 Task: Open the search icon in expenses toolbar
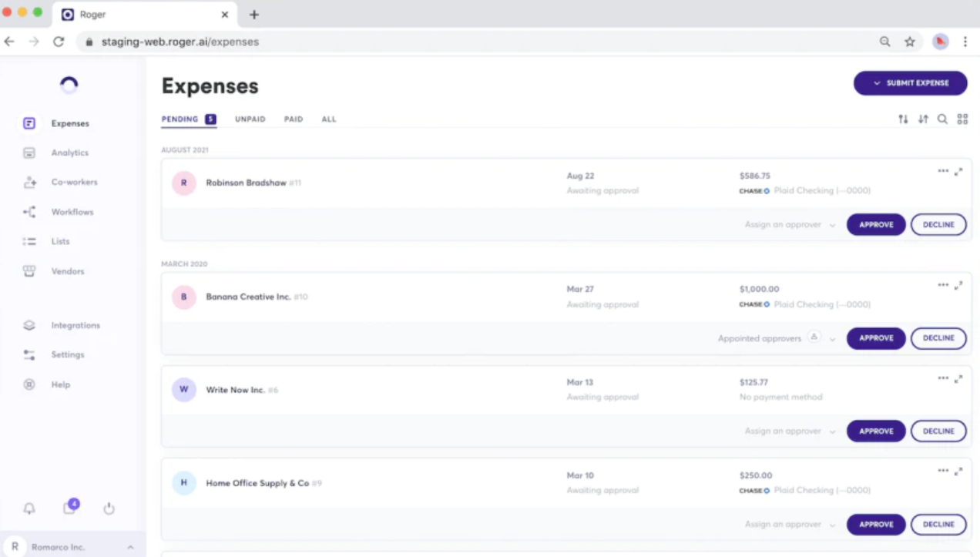tap(942, 119)
